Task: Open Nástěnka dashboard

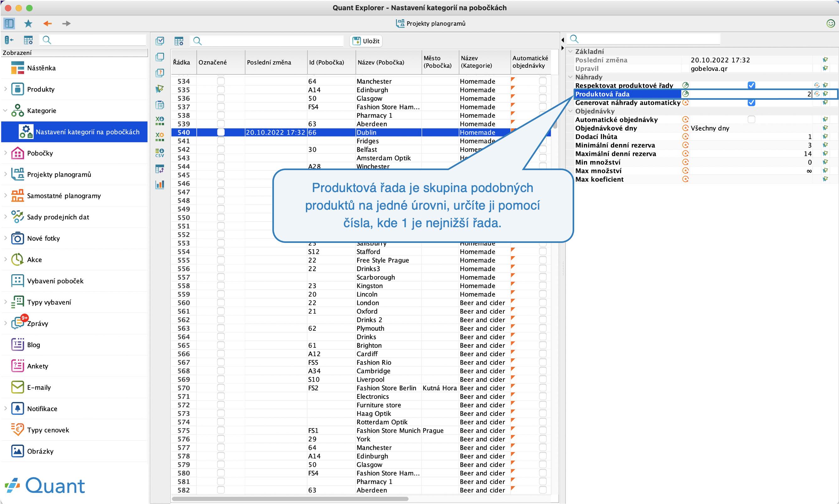Action: (74, 68)
